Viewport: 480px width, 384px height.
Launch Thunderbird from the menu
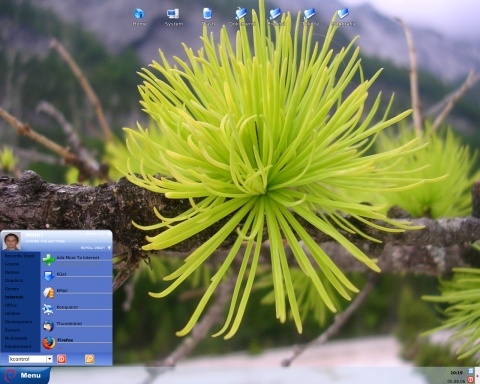point(77,326)
